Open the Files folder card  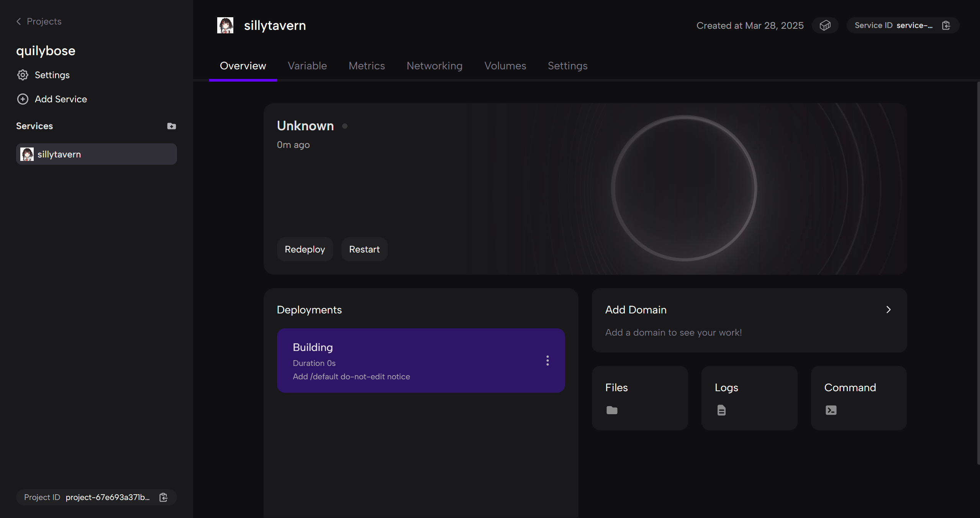[639, 398]
